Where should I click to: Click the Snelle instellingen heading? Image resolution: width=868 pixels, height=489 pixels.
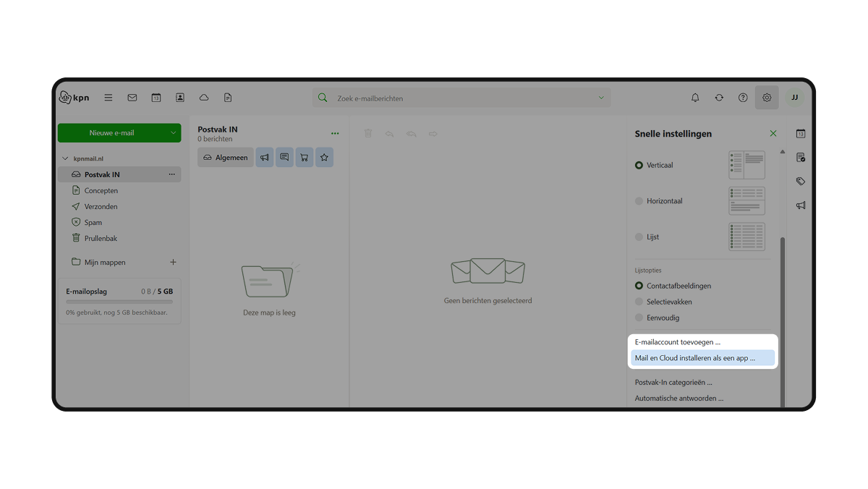tap(673, 134)
